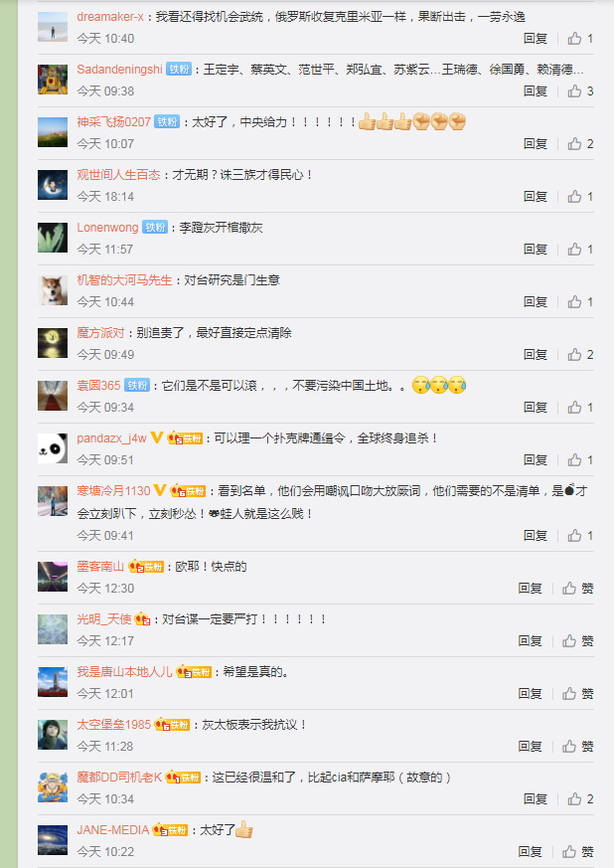Like 光明_天使's comment posted at 12:17
614x868 pixels.
coord(577,641)
